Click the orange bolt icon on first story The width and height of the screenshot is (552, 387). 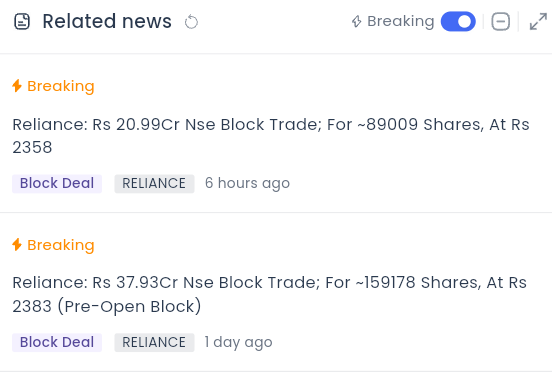[17, 86]
